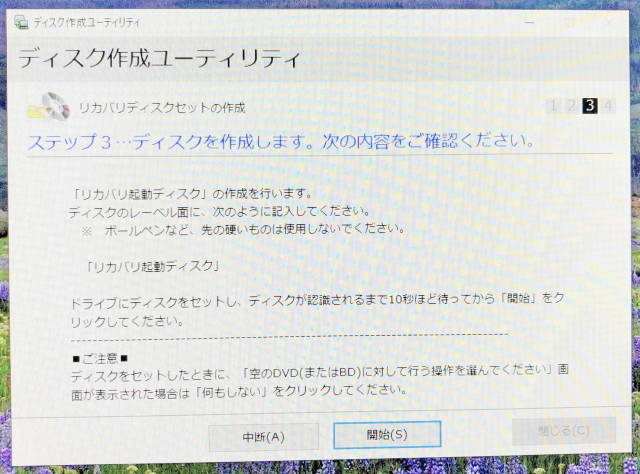Click the ディスク作成ユーティリティ window title bar text
Viewport: 640px width, 474px height.
[x=87, y=21]
